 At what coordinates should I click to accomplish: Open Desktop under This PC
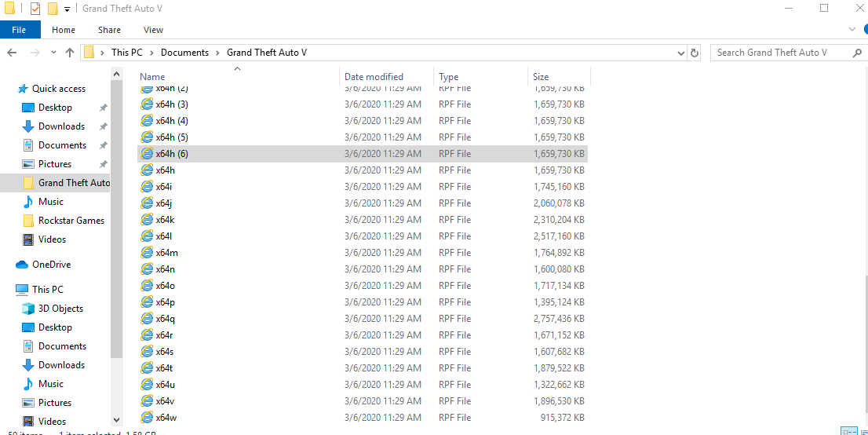(x=55, y=327)
